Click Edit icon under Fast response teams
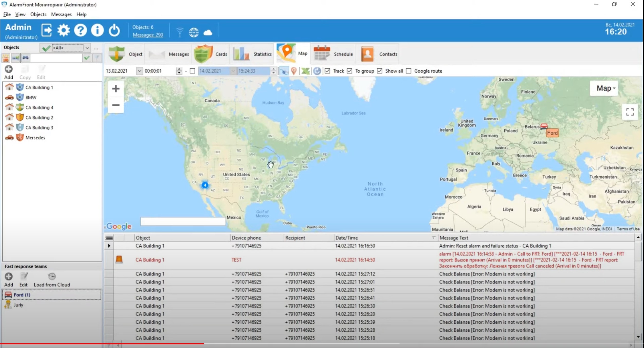This screenshot has width=644, height=348. [x=24, y=276]
